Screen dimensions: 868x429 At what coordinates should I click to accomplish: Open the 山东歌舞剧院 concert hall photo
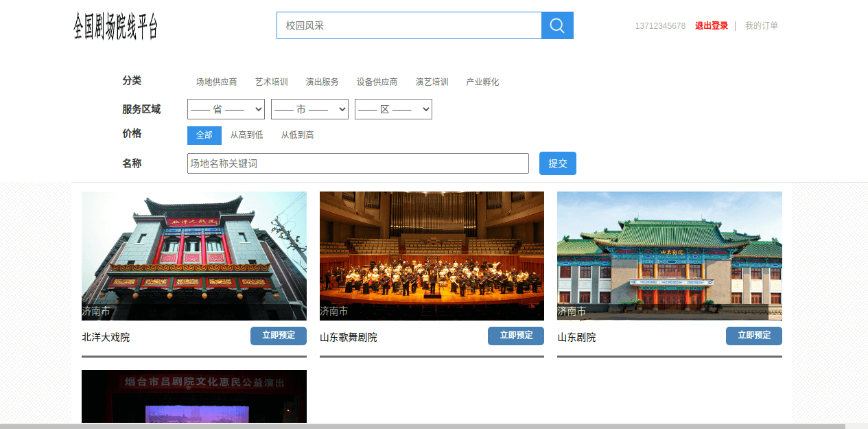click(432, 255)
